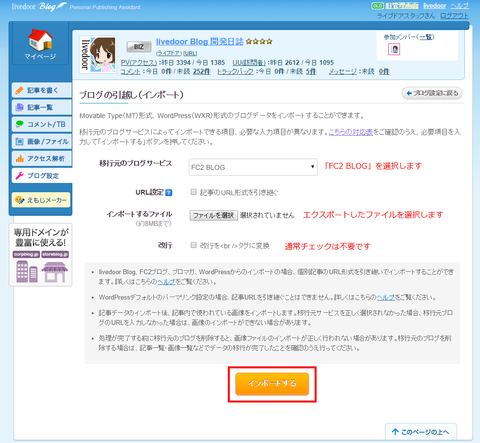
Task: Click the bar chart icon beside アクセス解析
Action: 20,159
